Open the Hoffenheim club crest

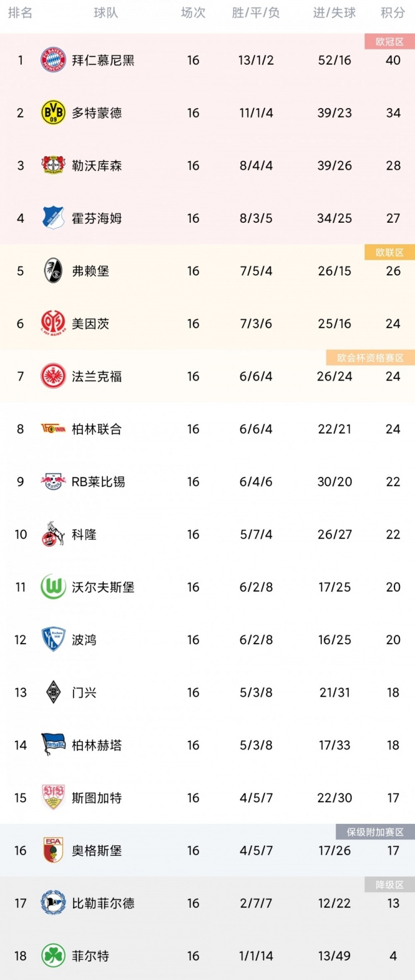[x=53, y=218]
